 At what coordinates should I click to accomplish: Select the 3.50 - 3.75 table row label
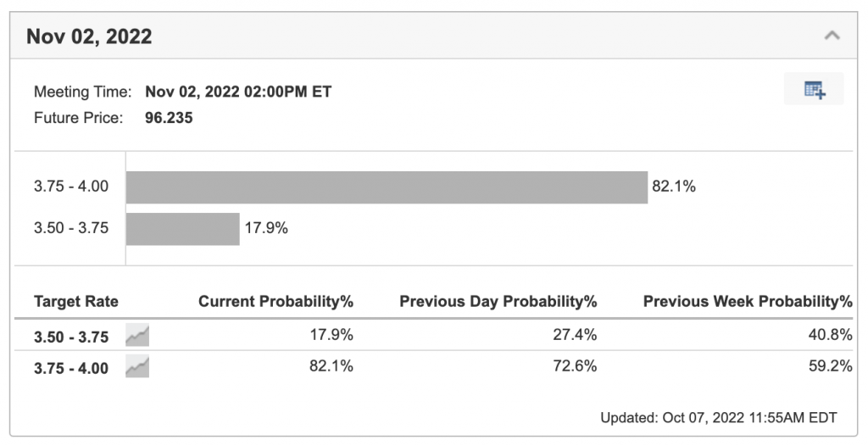pos(71,337)
